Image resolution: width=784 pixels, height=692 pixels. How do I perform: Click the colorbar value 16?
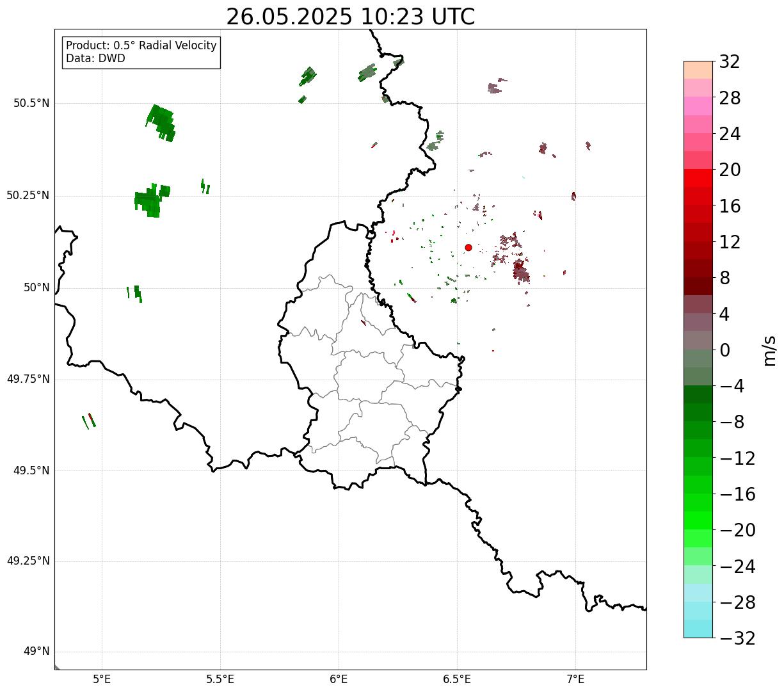click(730, 206)
